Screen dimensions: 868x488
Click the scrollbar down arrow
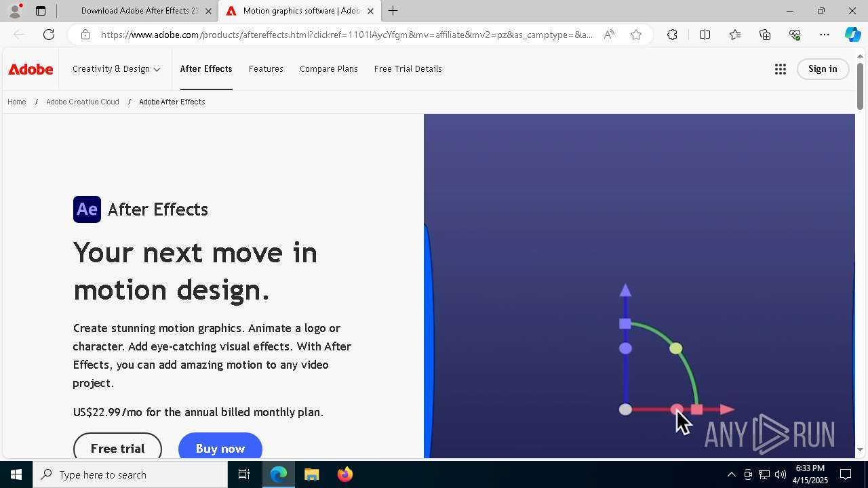click(861, 449)
